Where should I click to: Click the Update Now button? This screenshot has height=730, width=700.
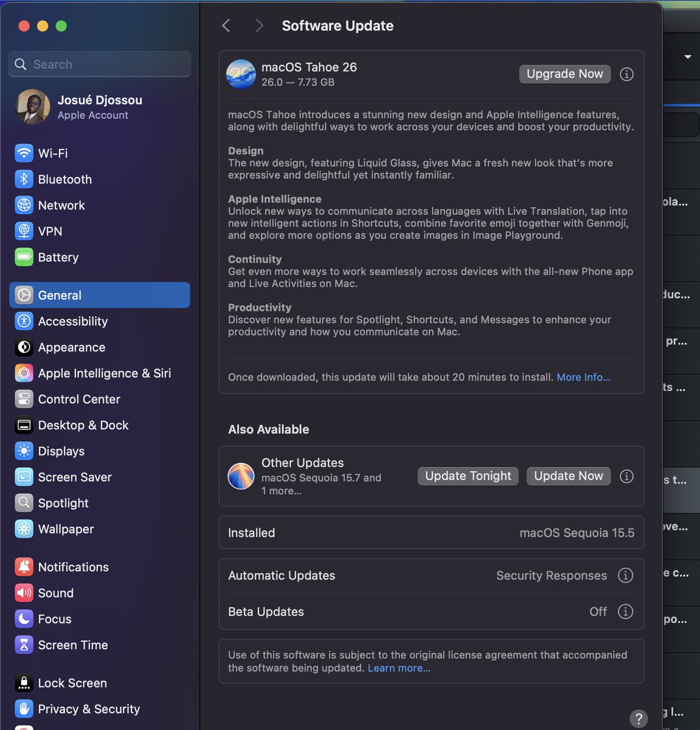pyautogui.click(x=569, y=476)
